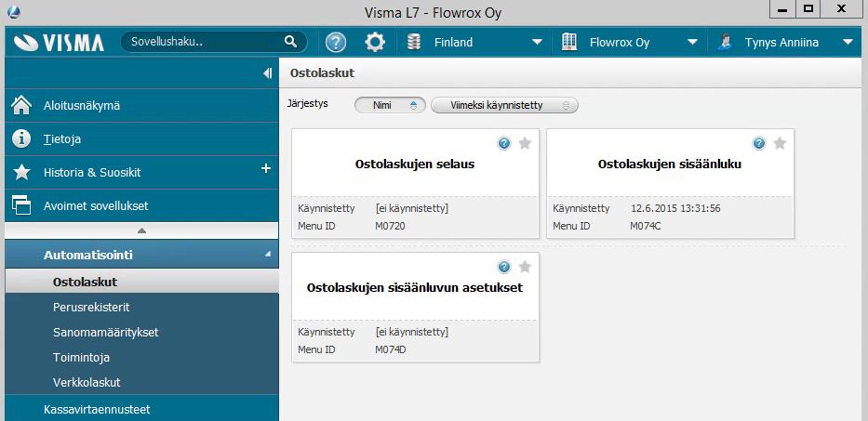Toggle Viimeksi käynnistetty sort order button
This screenshot has width=868, height=421.
pos(504,105)
